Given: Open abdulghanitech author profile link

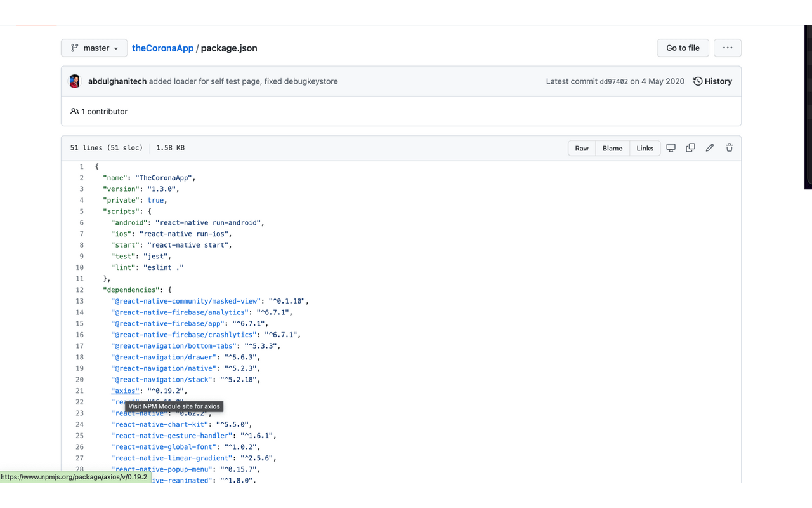Looking at the screenshot, I should (x=117, y=81).
